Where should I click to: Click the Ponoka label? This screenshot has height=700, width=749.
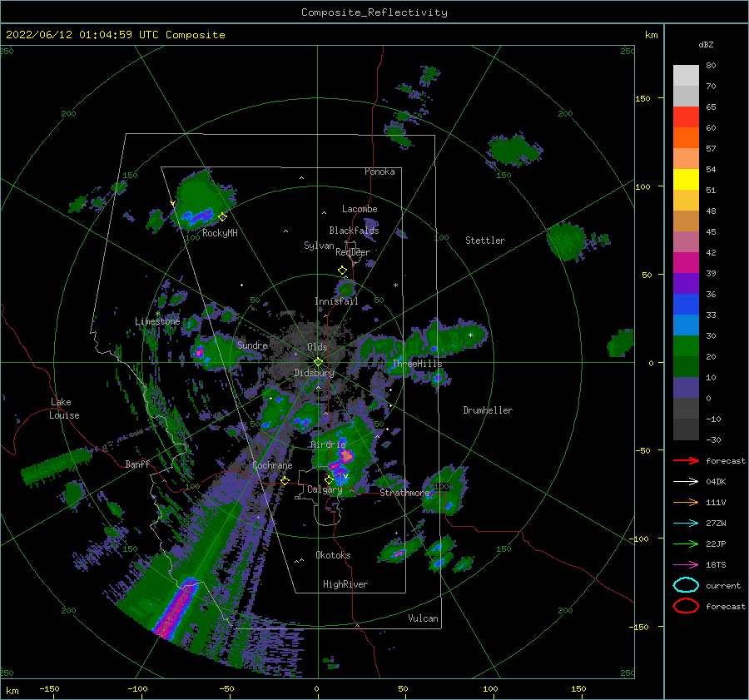[379, 171]
